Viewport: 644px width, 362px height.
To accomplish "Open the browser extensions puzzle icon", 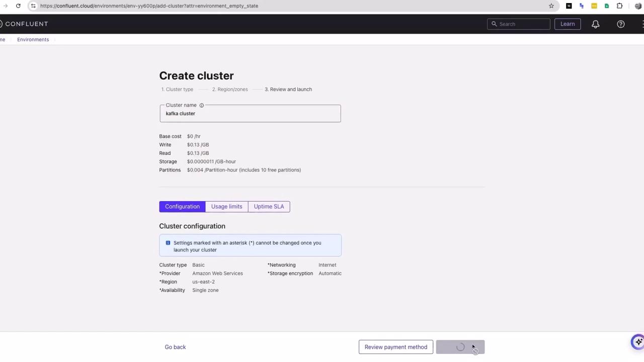I will (619, 6).
